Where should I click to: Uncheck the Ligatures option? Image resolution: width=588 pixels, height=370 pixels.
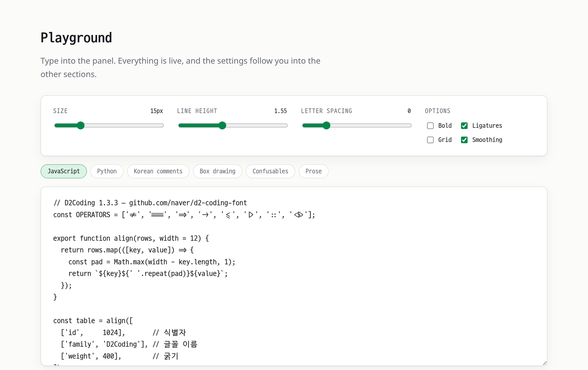coord(465,126)
